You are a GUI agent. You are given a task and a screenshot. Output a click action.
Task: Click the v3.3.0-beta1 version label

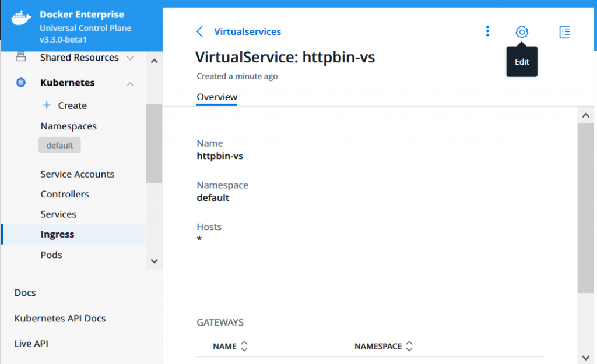(x=63, y=40)
